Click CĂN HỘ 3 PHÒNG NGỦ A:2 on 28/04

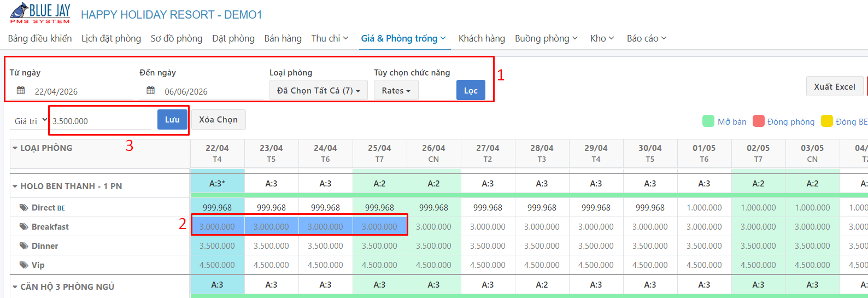coord(542,285)
